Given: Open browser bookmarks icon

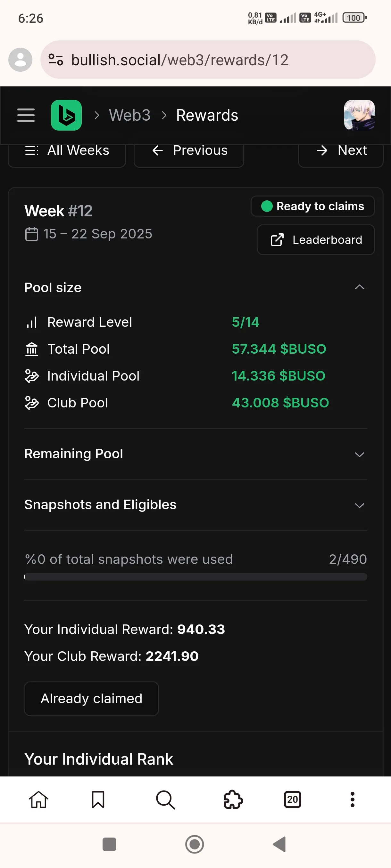Looking at the screenshot, I should (98, 800).
